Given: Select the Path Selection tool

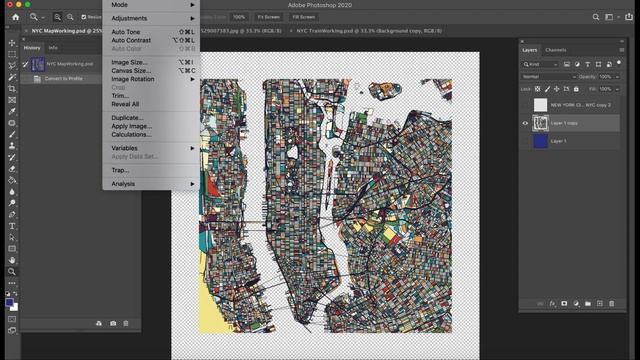Looking at the screenshot, I should [x=12, y=237].
